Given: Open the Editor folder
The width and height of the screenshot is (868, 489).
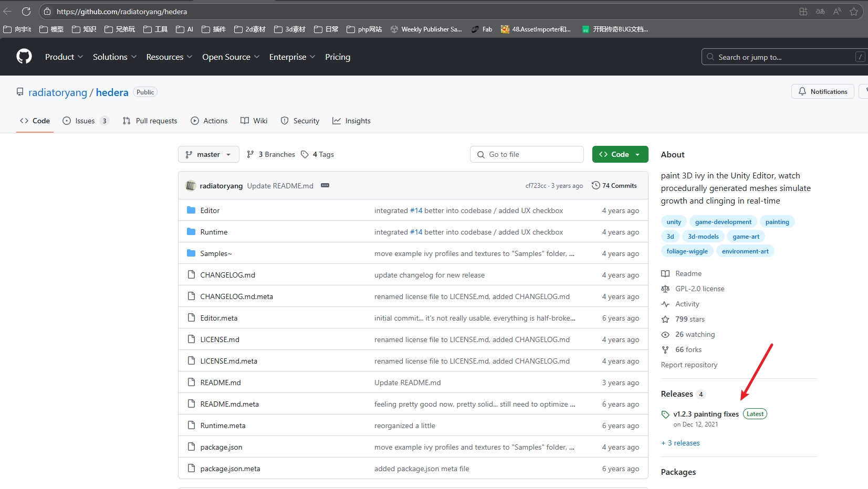Looking at the screenshot, I should tap(210, 210).
